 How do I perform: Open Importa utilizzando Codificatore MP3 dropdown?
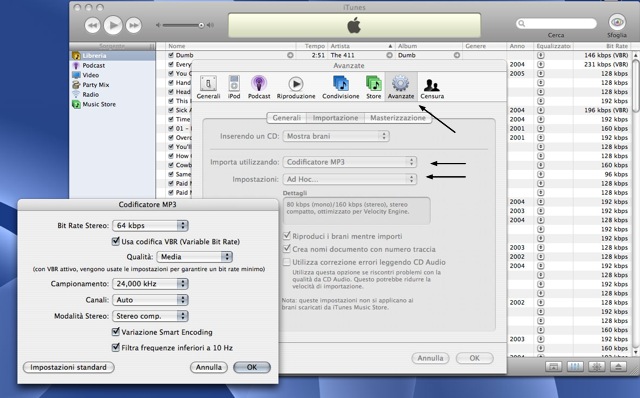point(350,162)
